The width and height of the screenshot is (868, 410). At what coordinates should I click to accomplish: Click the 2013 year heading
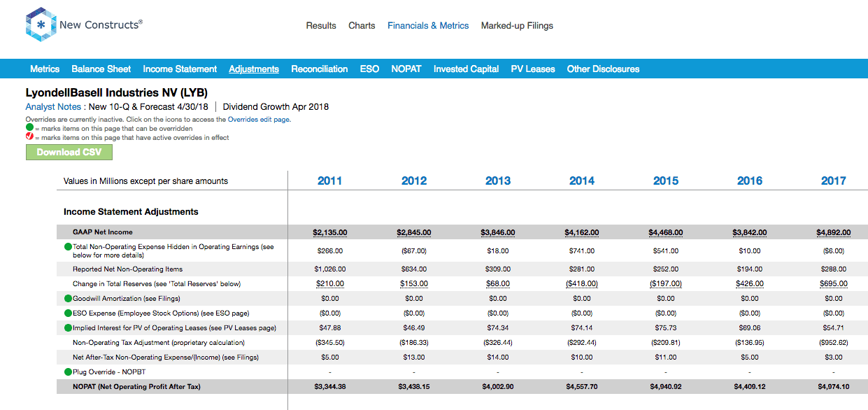498,181
